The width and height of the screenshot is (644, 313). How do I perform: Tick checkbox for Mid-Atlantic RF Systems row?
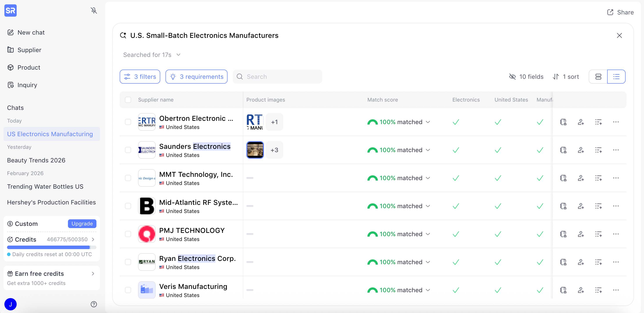[x=128, y=206]
